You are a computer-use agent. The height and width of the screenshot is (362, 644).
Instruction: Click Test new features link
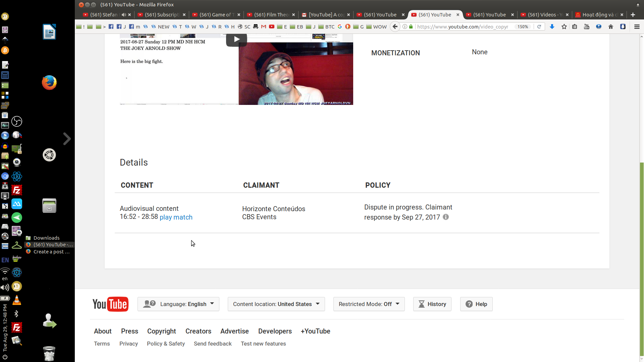click(x=263, y=344)
